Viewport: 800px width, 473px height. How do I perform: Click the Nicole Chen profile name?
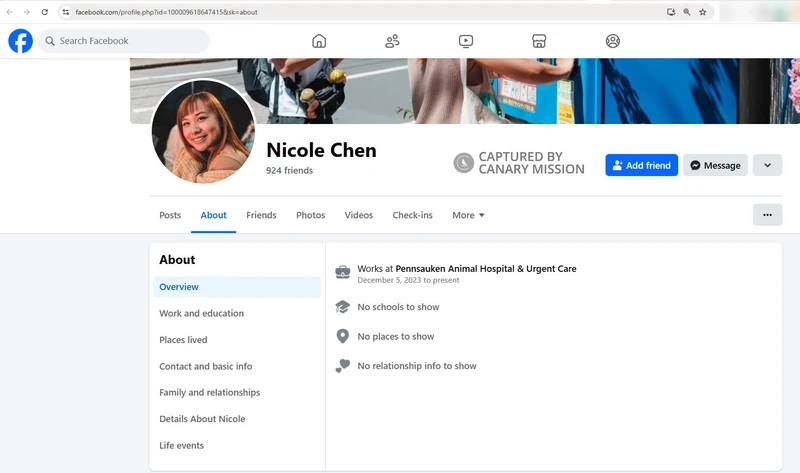tap(321, 150)
